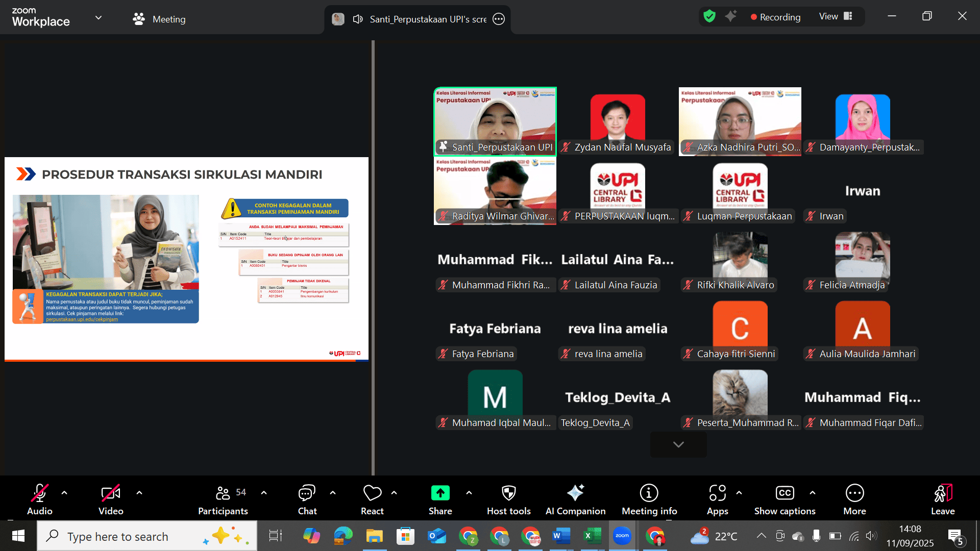Open the Meeting tab
This screenshot has width=980, height=551.
point(159,19)
